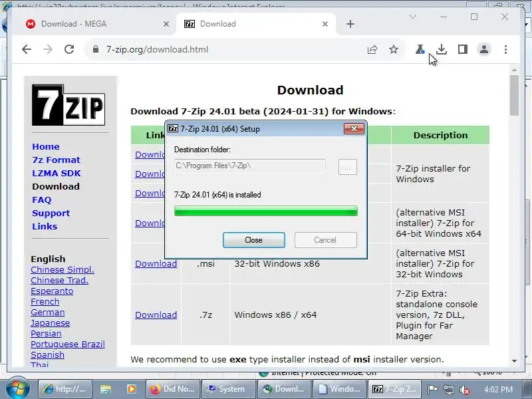Image resolution: width=532 pixels, height=399 pixels.
Task: Open the Chrome labs flask icon
Action: tap(420, 49)
